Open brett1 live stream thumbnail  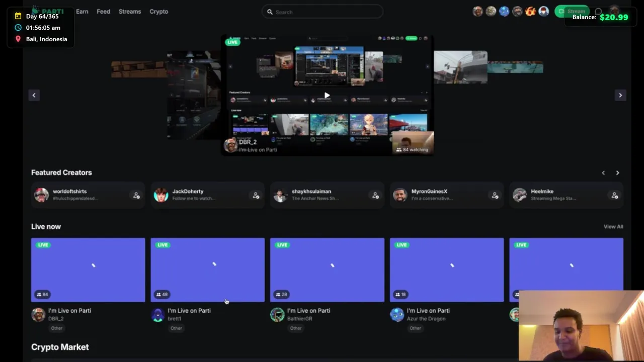click(x=208, y=270)
